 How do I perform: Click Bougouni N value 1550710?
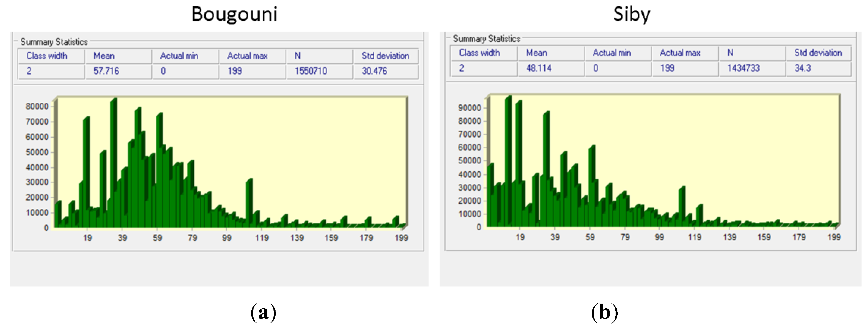pos(311,71)
